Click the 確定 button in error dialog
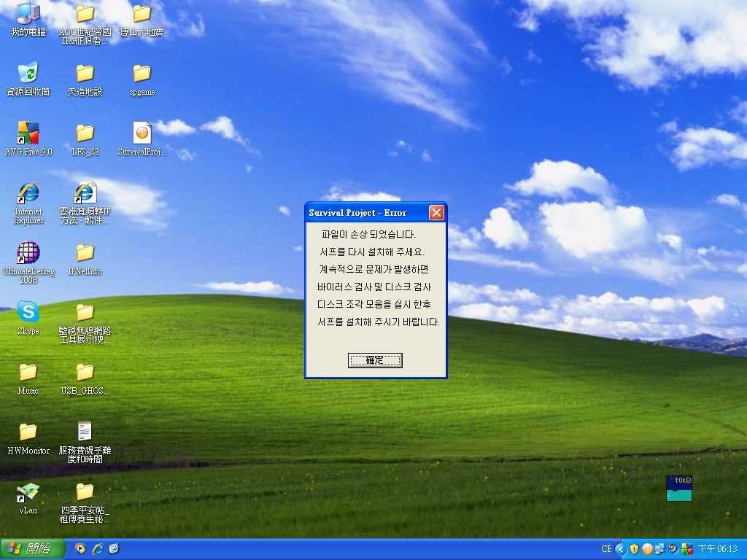Screen dimensions: 747x560 pyautogui.click(x=375, y=360)
